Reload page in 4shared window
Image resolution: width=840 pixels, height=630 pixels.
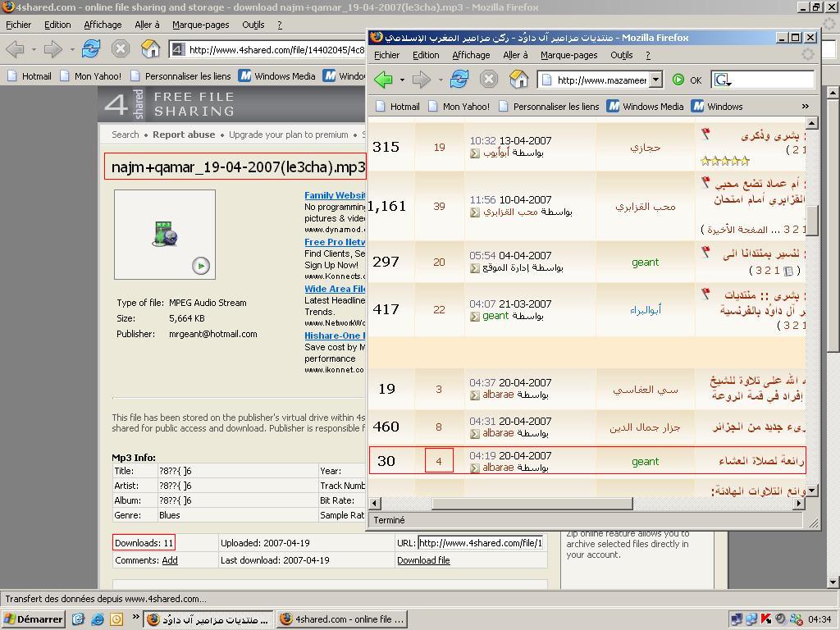pos(91,48)
